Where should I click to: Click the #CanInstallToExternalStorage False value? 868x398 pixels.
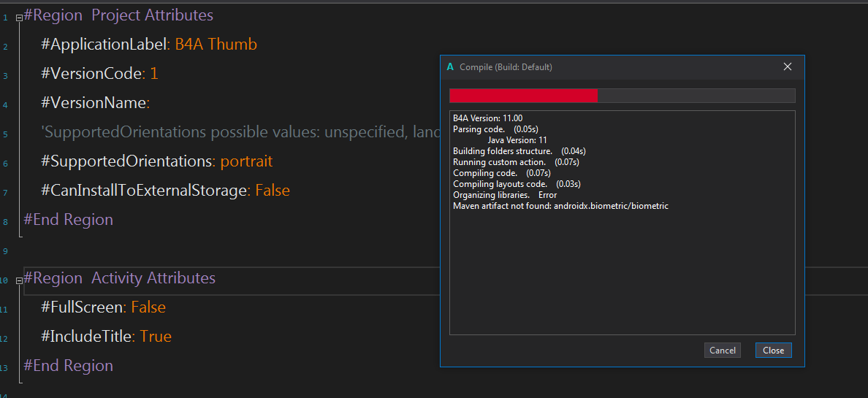click(x=272, y=191)
